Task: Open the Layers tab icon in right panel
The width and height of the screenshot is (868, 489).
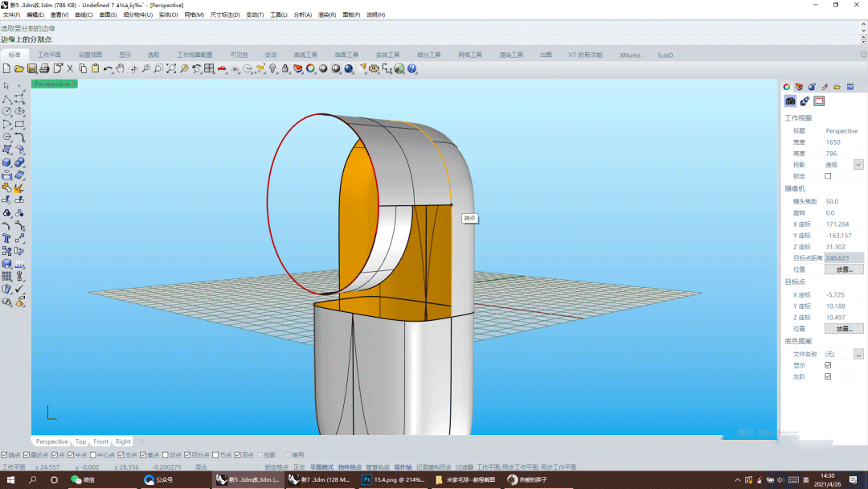Action: (799, 87)
